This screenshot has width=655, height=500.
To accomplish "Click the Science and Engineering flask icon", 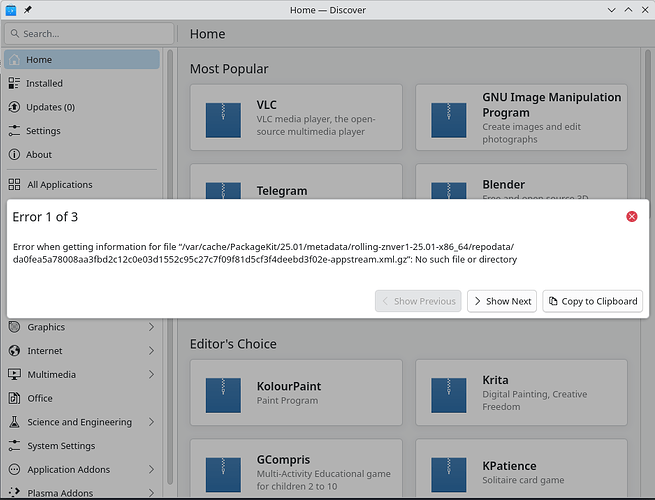I will (x=14, y=422).
